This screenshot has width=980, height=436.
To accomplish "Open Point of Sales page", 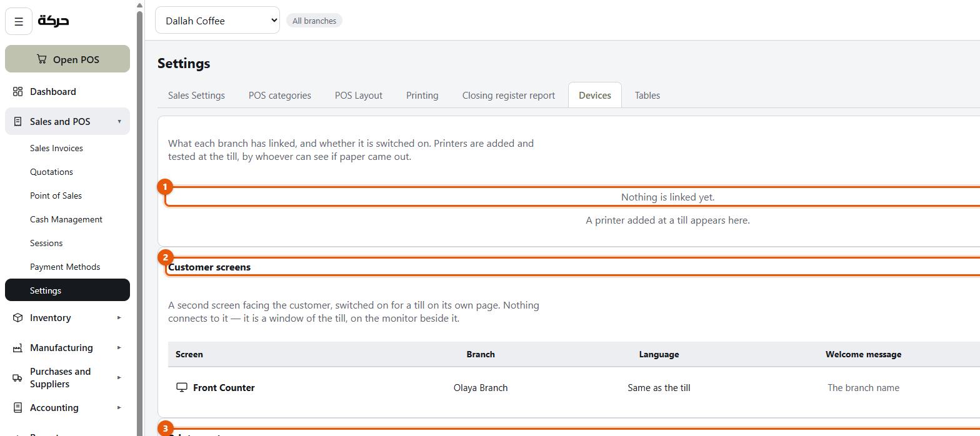I will click(x=56, y=196).
